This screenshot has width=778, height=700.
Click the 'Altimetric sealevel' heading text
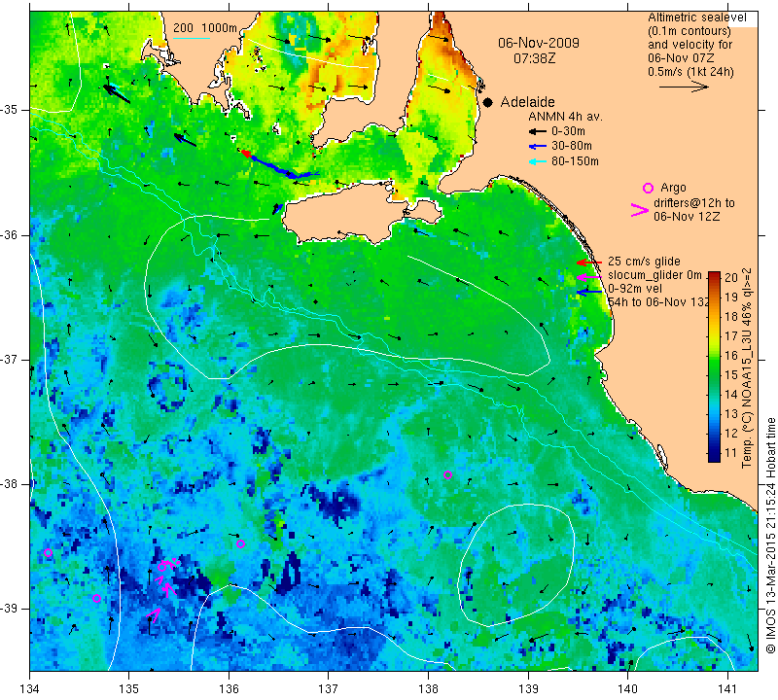point(696,17)
